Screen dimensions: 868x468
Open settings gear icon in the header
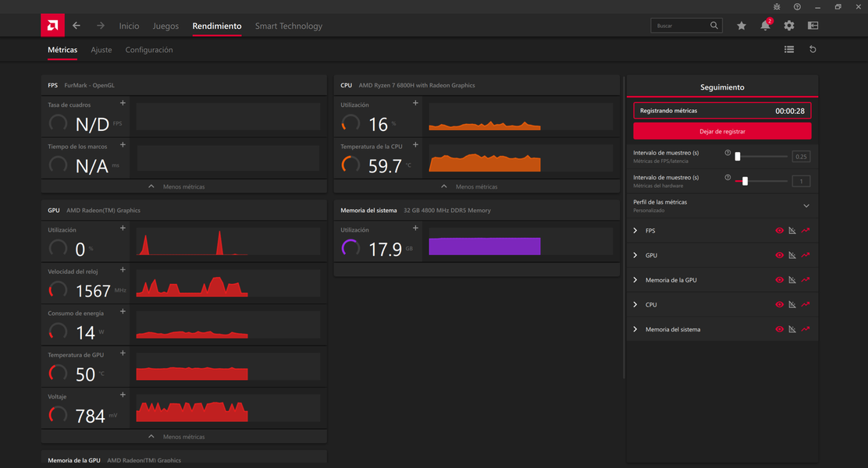[x=789, y=26]
